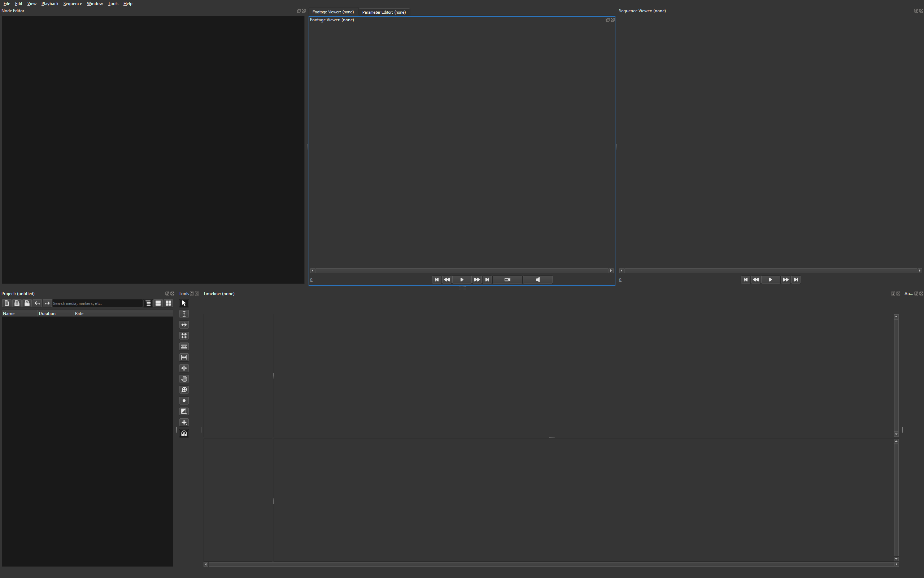Select the Slip tool
Image resolution: width=924 pixels, height=578 pixels.
(x=184, y=357)
